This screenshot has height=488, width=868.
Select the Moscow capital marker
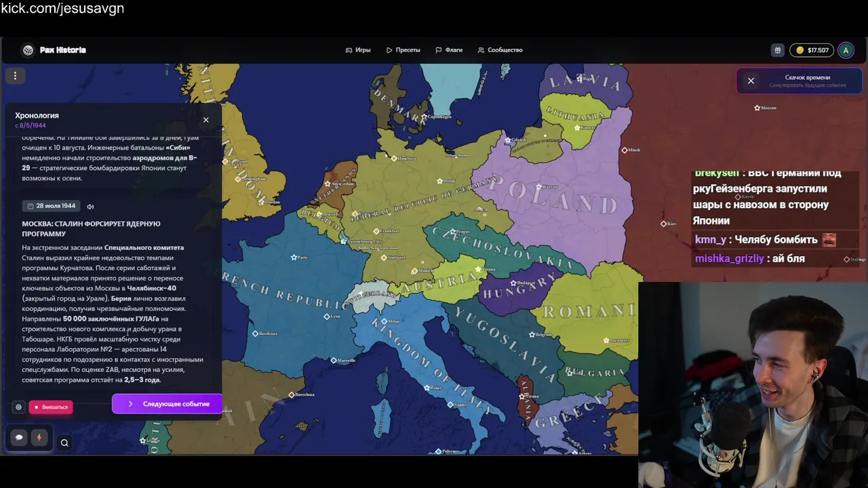(757, 108)
